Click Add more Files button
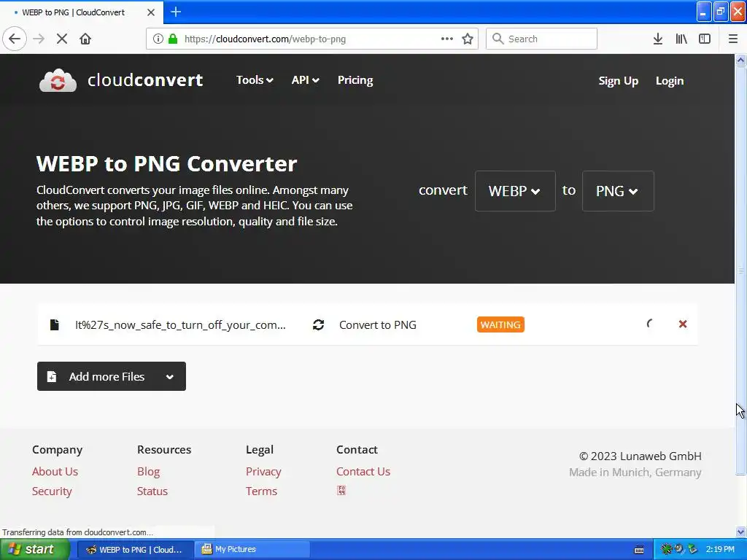 coord(112,376)
